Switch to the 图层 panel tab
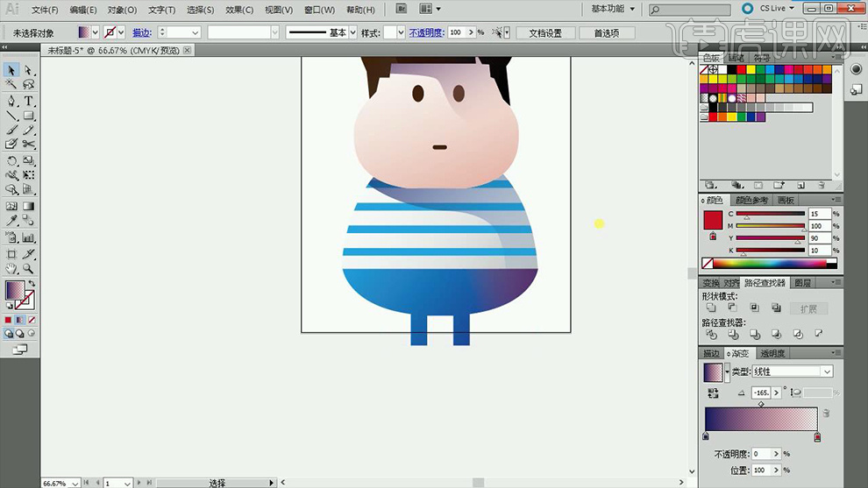Screen dimensions: 868x488 pyautogui.click(x=802, y=283)
